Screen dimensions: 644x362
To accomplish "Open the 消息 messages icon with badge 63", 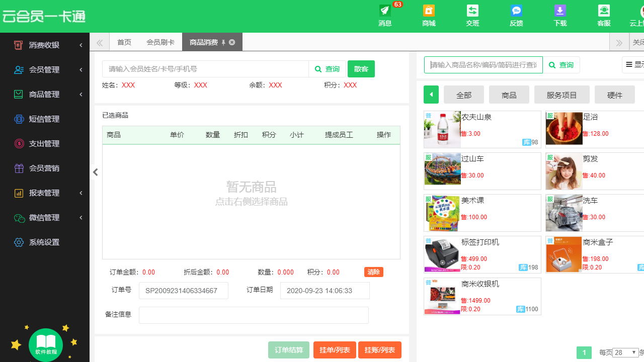I will click(385, 16).
